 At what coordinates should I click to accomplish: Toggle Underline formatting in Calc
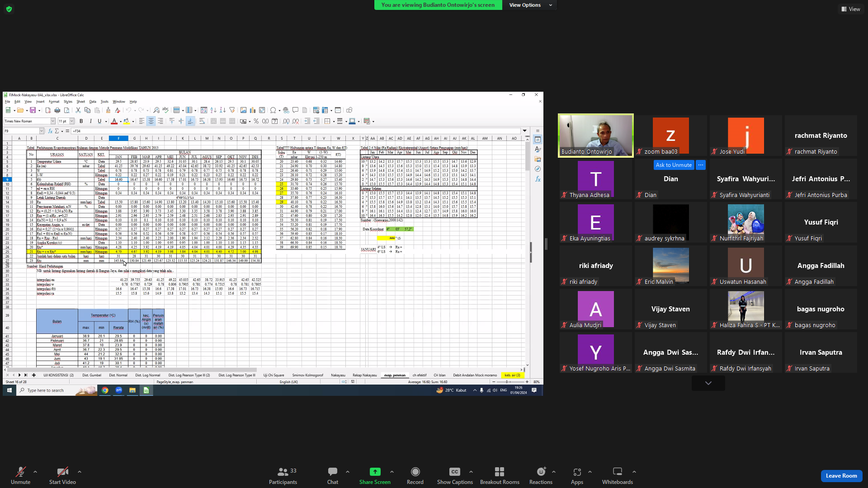[x=99, y=121]
